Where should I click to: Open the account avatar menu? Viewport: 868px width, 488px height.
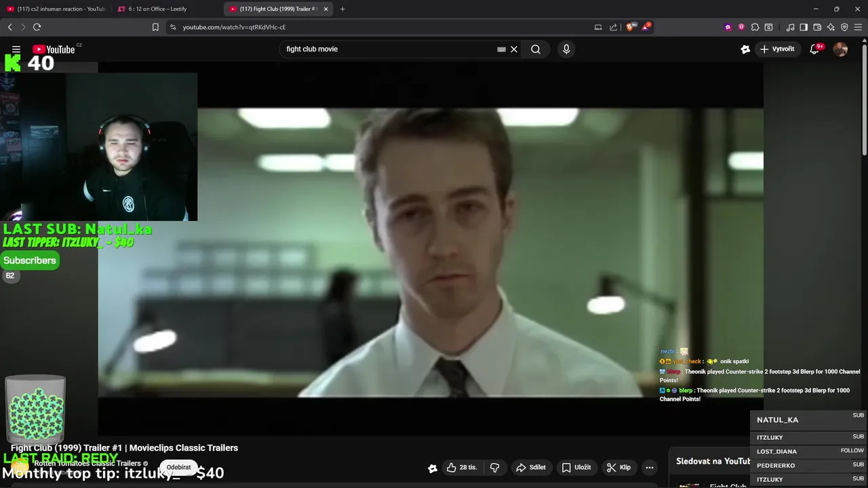pos(840,49)
